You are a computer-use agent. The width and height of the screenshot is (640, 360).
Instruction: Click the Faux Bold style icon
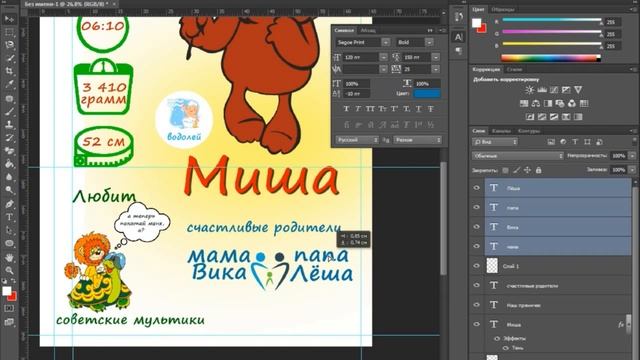(346, 109)
